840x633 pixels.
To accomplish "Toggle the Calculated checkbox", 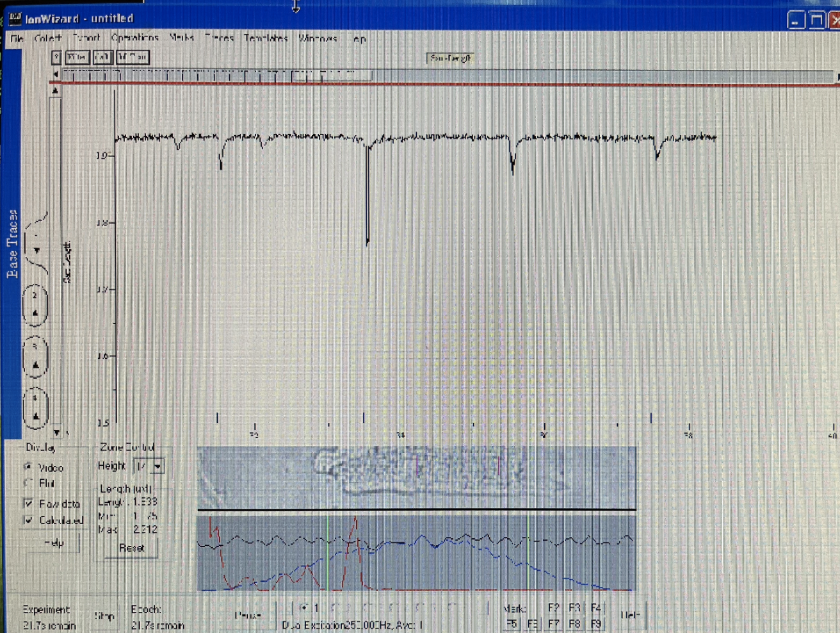I will coord(28,520).
